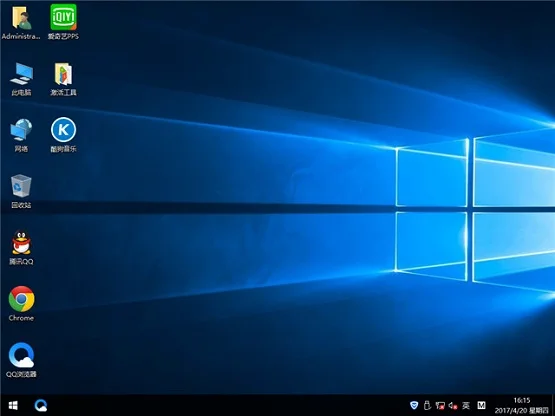
Task: Launch QQ Browser from the taskbar
Action: 41,405
